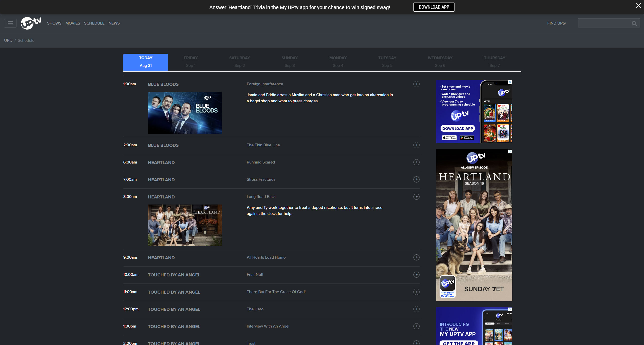The width and height of the screenshot is (644, 345).
Task: Click 10:00am TOUCHED BY AN ANGEL title
Action: pos(174,275)
